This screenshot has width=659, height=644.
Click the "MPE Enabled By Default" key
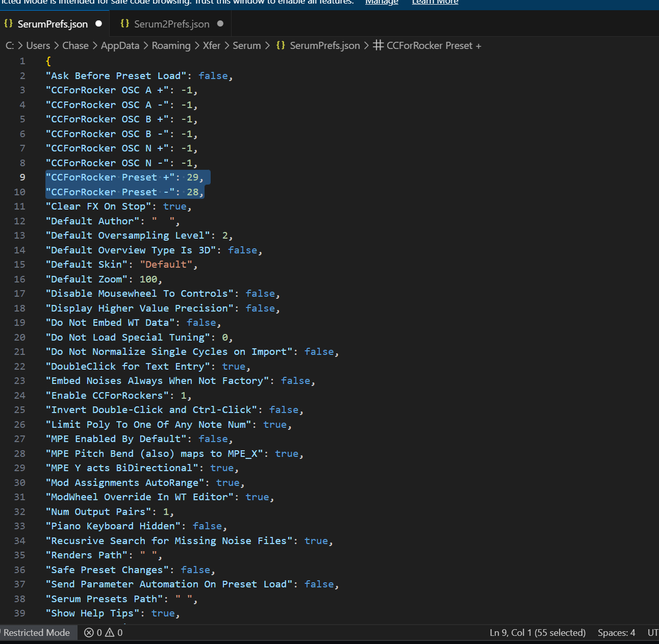coord(116,439)
